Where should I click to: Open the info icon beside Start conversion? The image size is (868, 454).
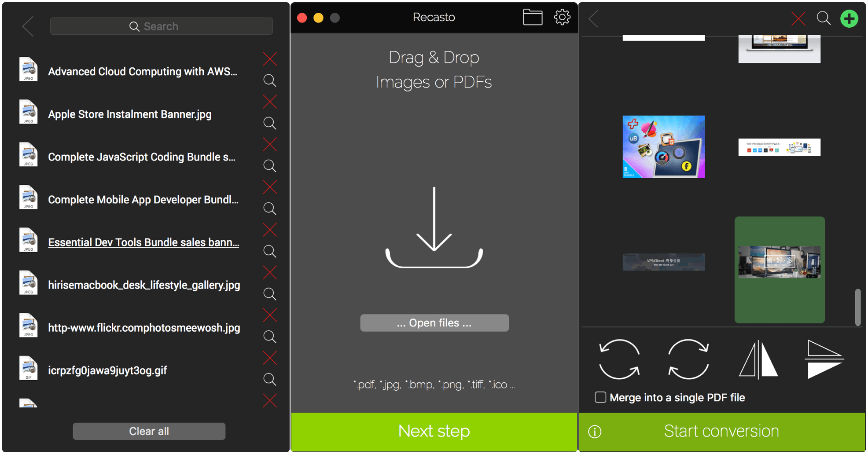(x=595, y=432)
